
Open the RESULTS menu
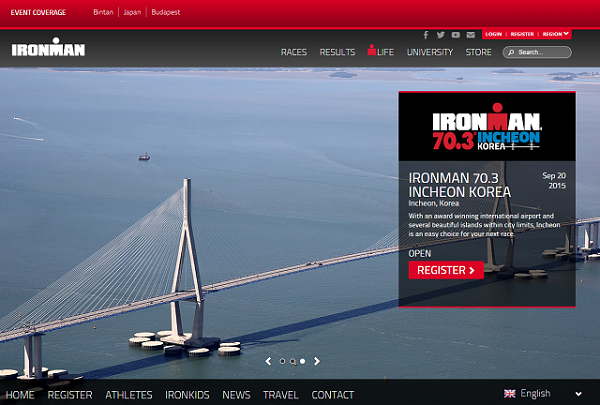[337, 52]
